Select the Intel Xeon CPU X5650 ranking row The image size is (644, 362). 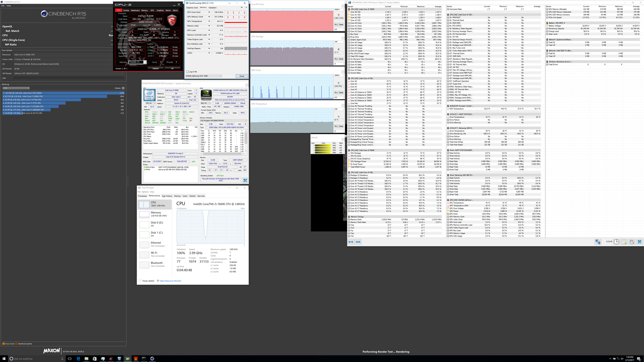(x=64, y=93)
